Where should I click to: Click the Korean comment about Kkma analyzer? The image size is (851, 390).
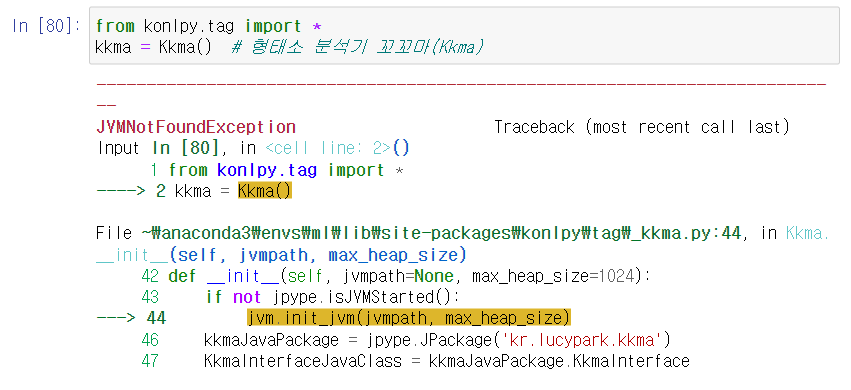(x=357, y=47)
